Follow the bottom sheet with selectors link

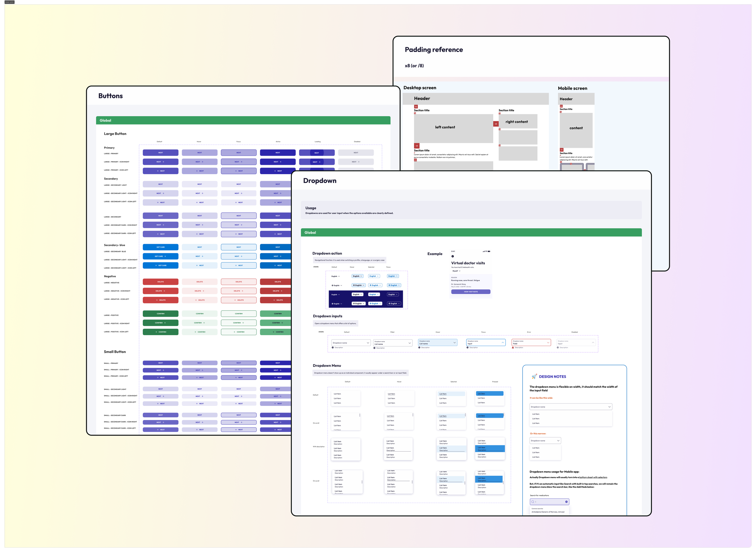pos(593,477)
